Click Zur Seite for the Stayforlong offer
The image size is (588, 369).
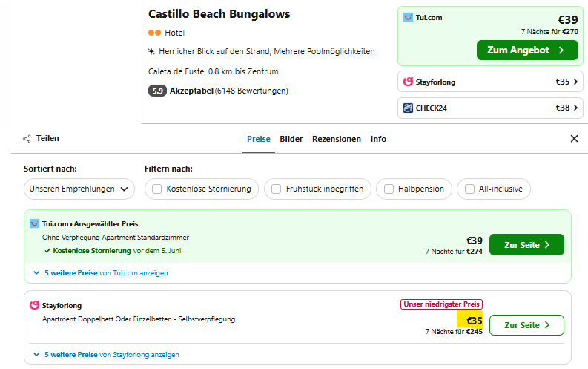click(x=526, y=325)
